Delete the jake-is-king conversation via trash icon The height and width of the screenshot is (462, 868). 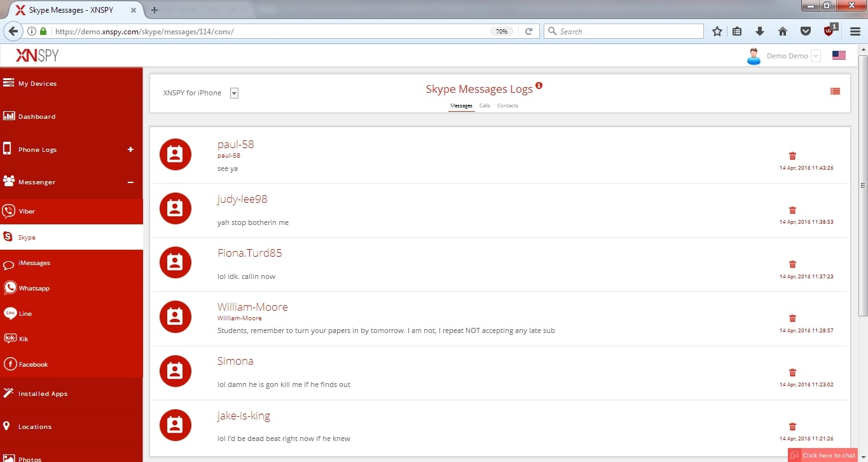pos(792,426)
